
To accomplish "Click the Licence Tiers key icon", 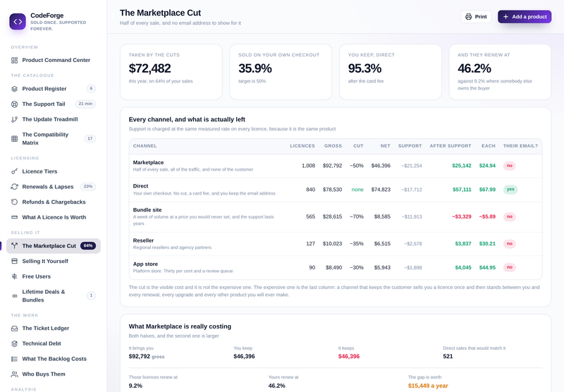I will pyautogui.click(x=14, y=171).
